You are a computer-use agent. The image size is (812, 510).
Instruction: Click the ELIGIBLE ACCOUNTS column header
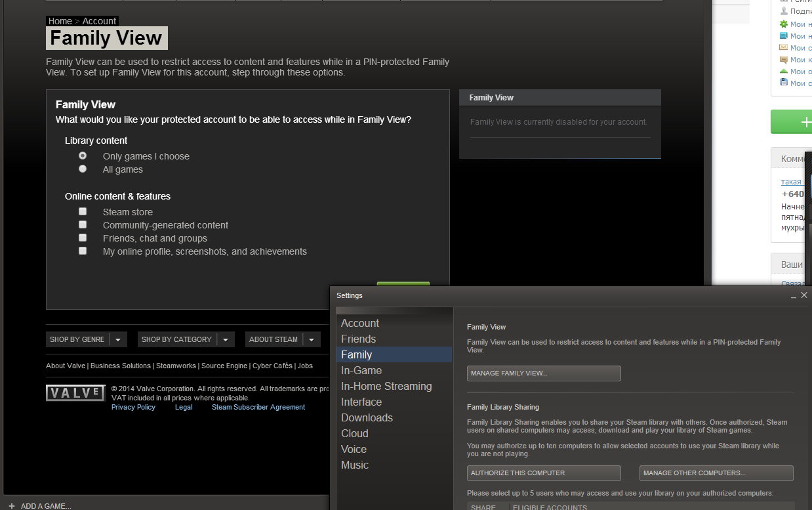tap(550, 507)
